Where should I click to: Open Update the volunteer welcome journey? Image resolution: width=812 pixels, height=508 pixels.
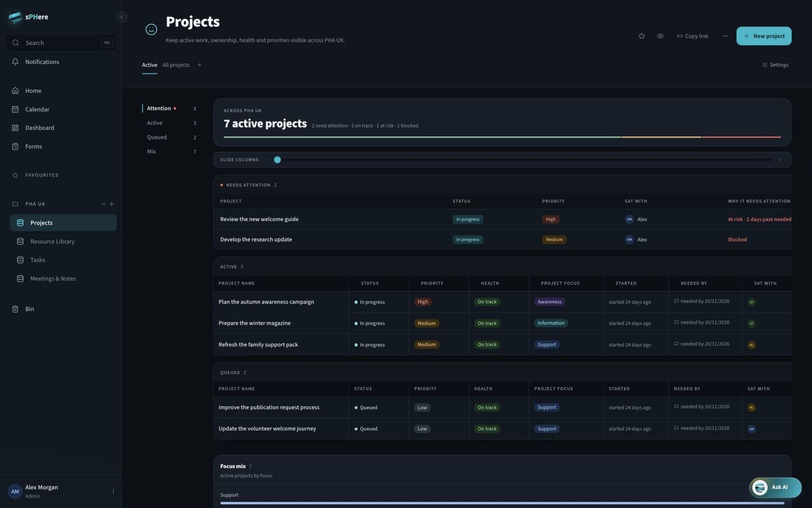tap(267, 429)
